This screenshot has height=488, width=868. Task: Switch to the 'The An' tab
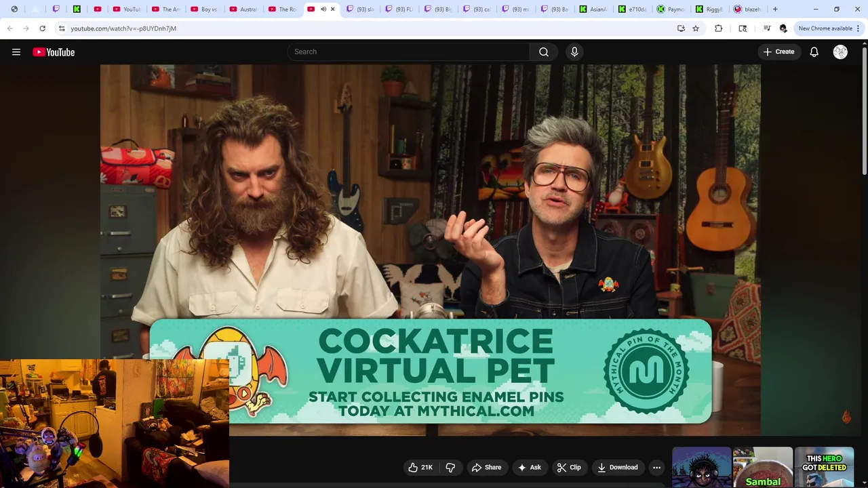[166, 9]
